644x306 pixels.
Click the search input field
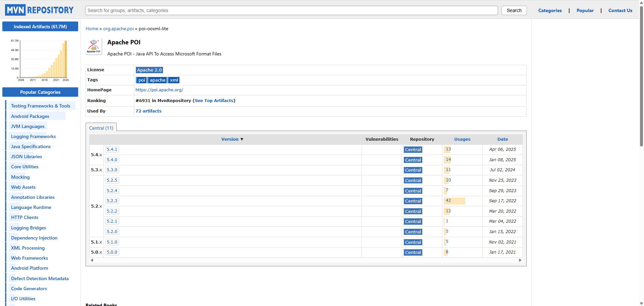click(291, 10)
